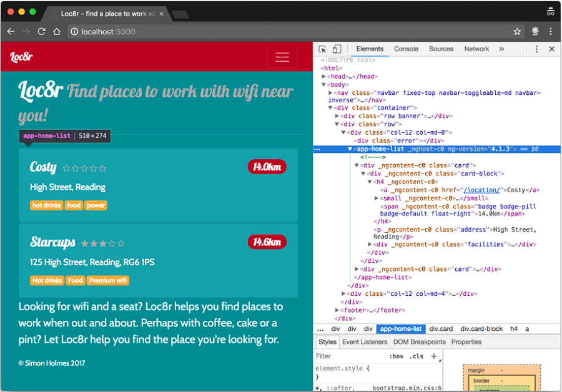This screenshot has height=392, width=562.
Task: Enable the :hov pseudo-class toggle in Styles
Action: tap(397, 356)
